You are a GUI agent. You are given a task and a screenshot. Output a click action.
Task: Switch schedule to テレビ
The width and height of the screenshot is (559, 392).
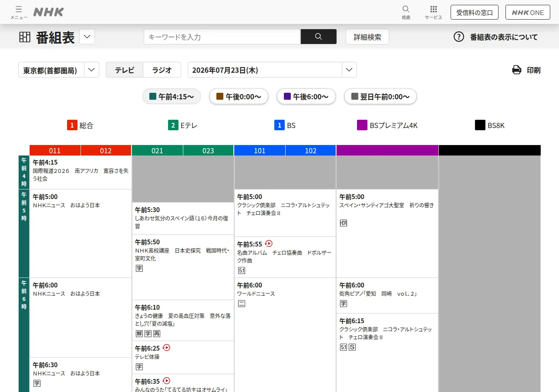[x=125, y=70]
